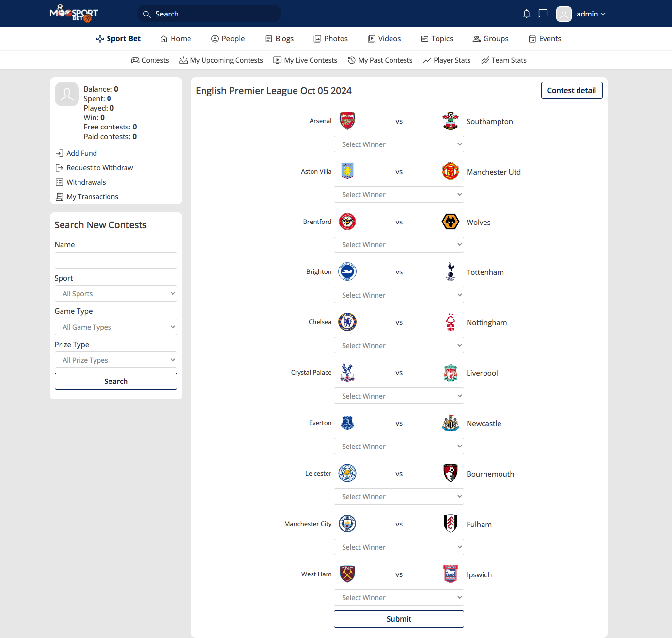672x638 pixels.
Task: Open Player Stats page
Action: [447, 60]
